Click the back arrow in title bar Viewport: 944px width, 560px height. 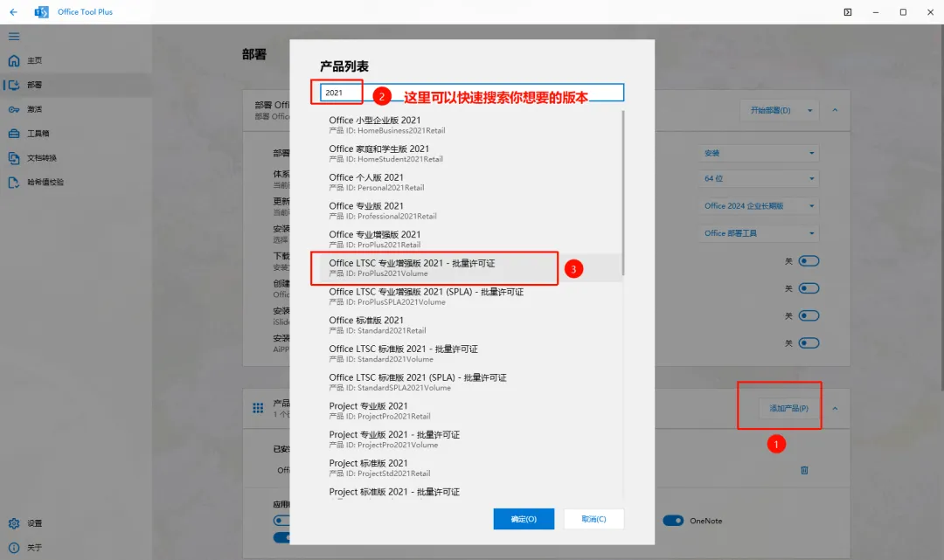[13, 12]
